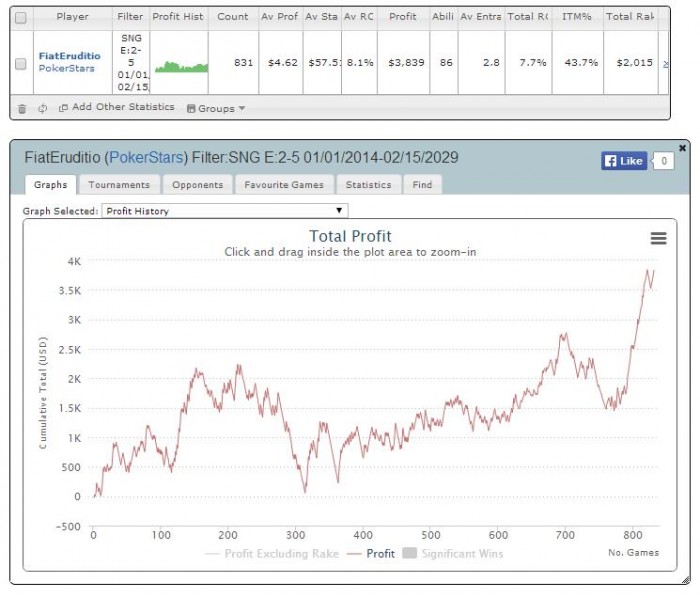Click the 8.1% Av ROI cell
700x598 pixels.
359,62
